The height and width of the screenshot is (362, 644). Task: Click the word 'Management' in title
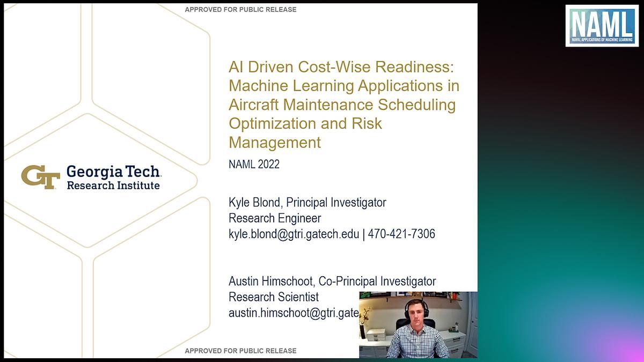click(275, 142)
